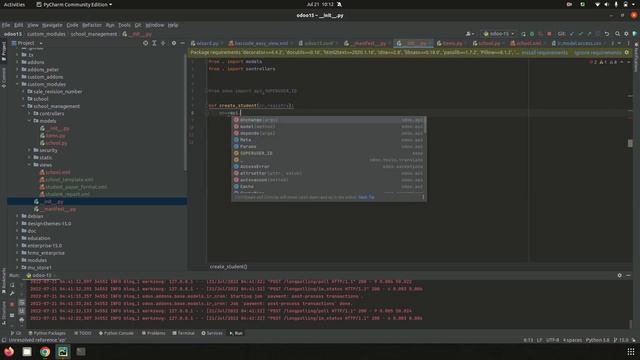Image resolution: width=640 pixels, height=360 pixels.
Task: Open the Refactor menu
Action: tap(92, 25)
